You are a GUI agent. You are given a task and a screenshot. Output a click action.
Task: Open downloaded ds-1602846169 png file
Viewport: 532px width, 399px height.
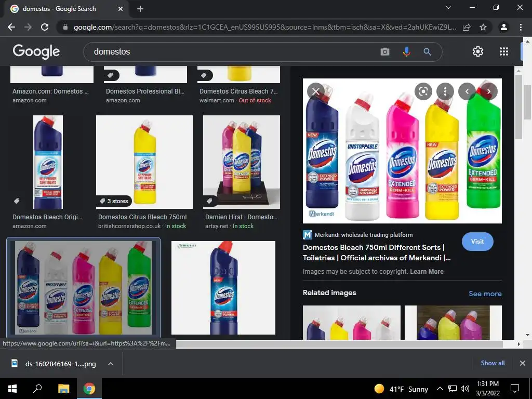54,364
